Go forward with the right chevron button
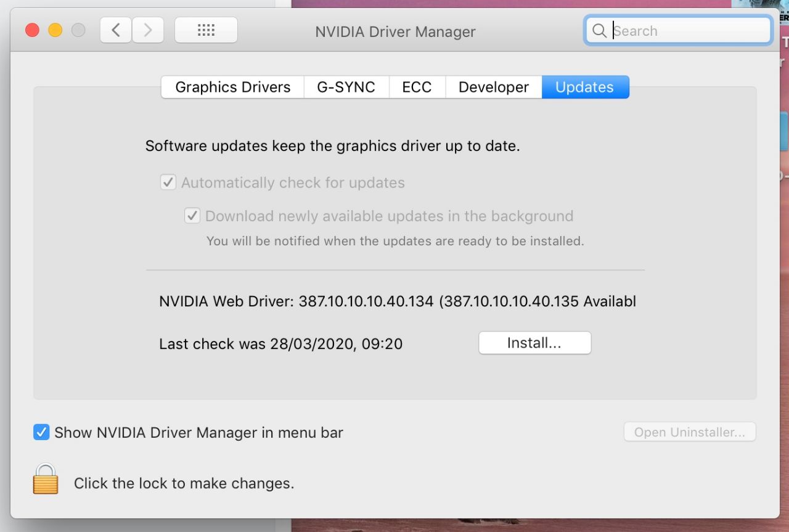 point(148,30)
